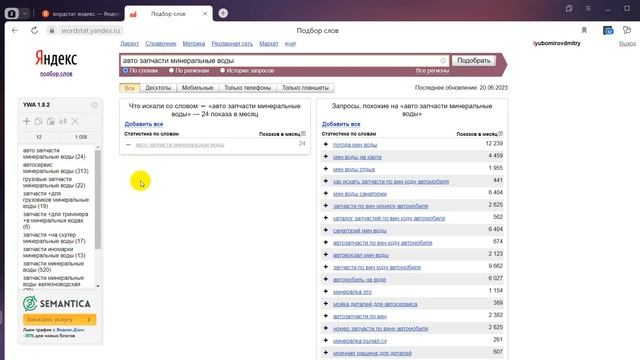Add 'автомобиль на воде' with plus
The width and height of the screenshot is (640, 360).
coord(326,279)
